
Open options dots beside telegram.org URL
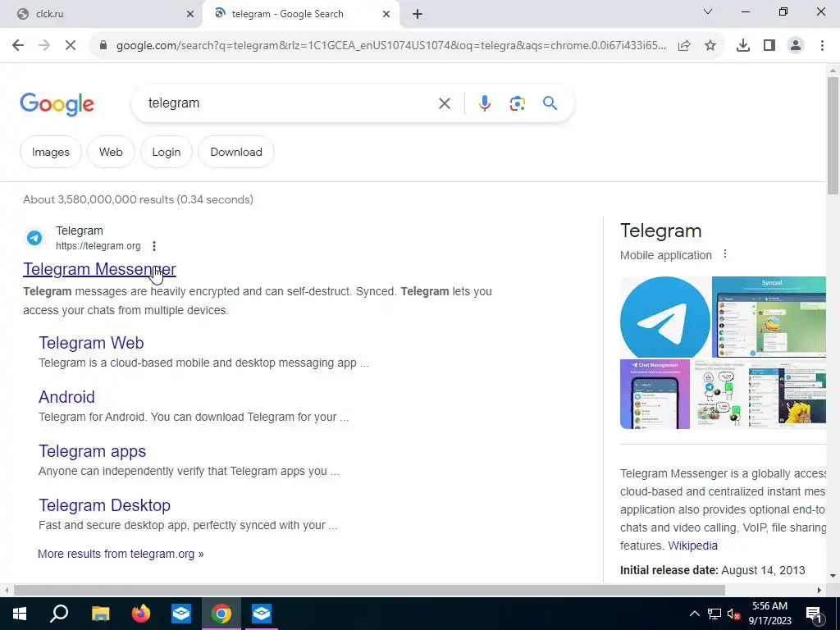point(154,246)
